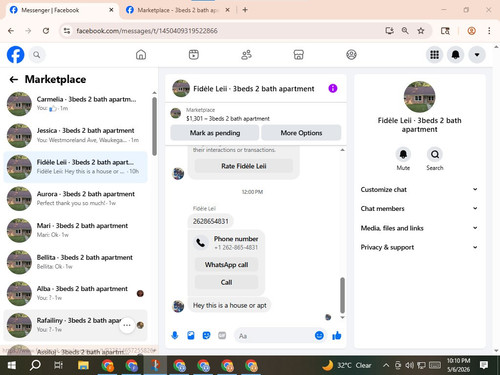This screenshot has width=500, height=375.
Task: Click the $1,301 – 3beds 2 bath apartment listing
Action: (228, 118)
